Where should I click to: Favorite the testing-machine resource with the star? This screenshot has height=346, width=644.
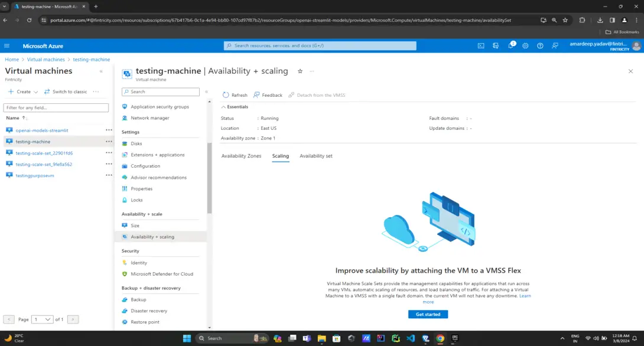pos(300,71)
